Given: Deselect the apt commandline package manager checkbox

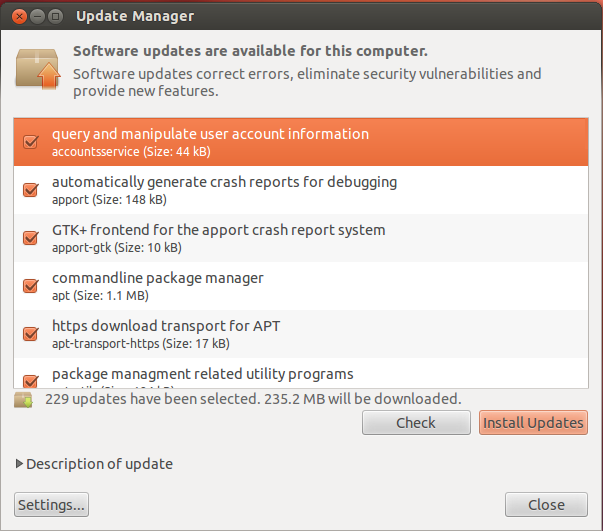Looking at the screenshot, I should tap(30, 286).
